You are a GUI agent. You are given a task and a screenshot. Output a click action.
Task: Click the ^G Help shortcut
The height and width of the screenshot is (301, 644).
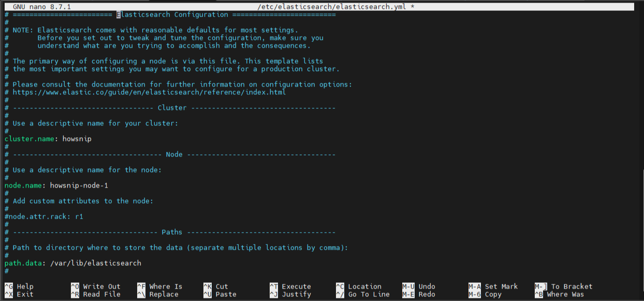click(19, 286)
